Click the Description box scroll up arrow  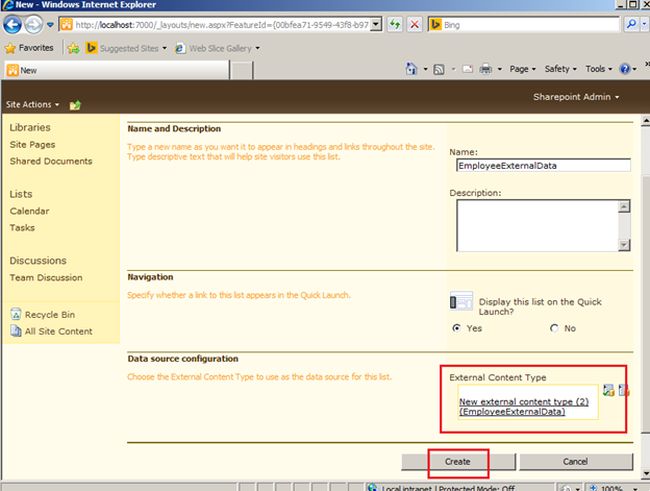[x=624, y=206]
